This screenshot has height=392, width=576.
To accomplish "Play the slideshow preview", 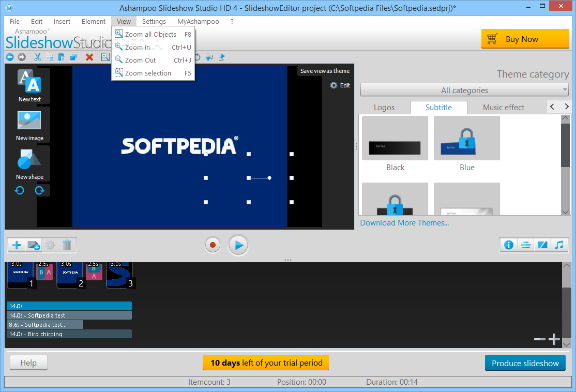I will [238, 245].
